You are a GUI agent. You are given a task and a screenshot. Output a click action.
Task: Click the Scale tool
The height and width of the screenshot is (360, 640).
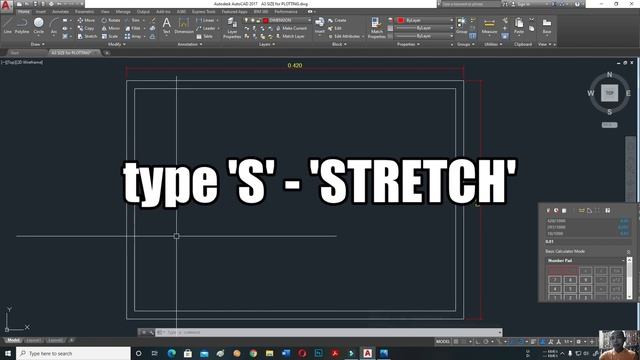pyautogui.click(x=109, y=36)
